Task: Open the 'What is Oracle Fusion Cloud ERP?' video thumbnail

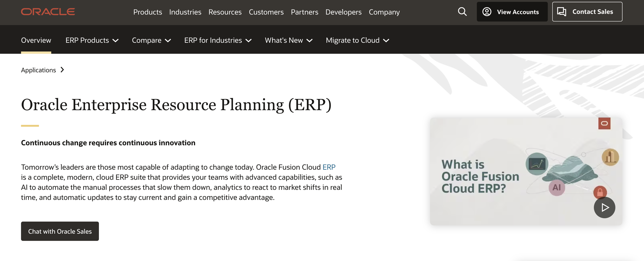Action: click(x=526, y=171)
